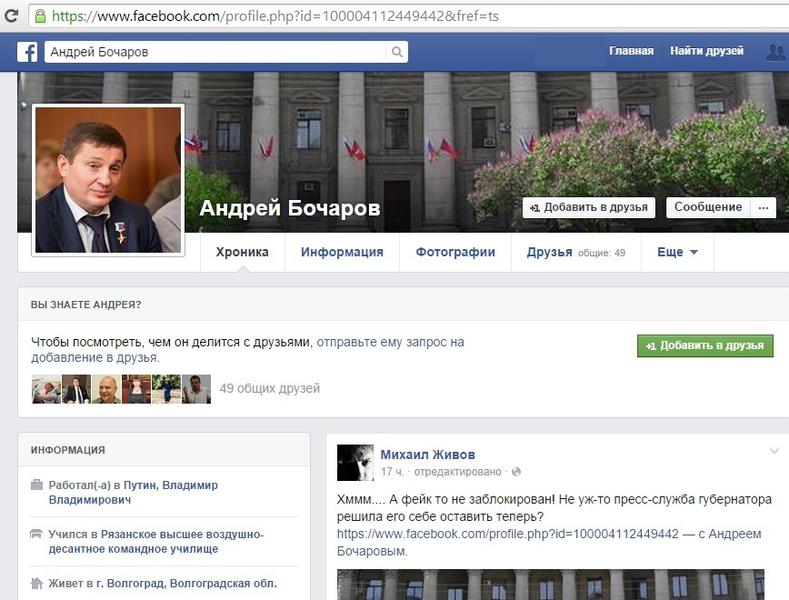
Task: Click the 49 общих друзей text
Action: (270, 389)
